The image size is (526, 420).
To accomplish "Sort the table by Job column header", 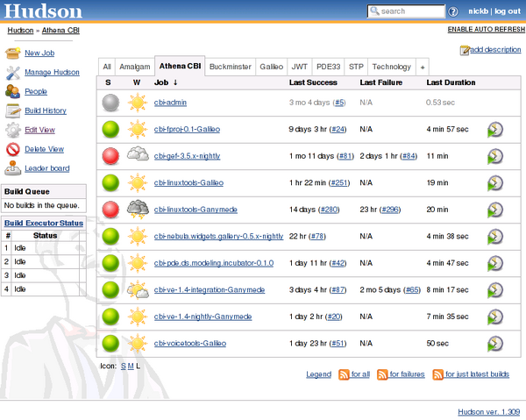I will tap(161, 82).
